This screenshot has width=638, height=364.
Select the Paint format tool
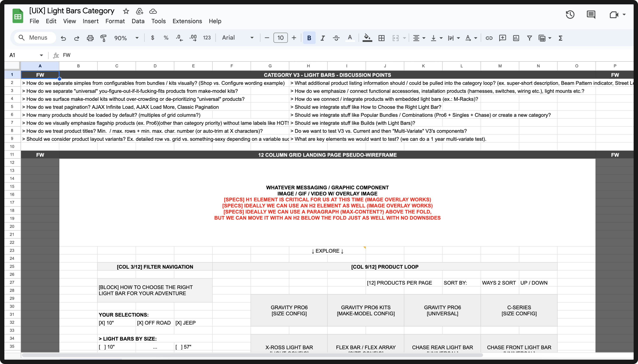(103, 38)
